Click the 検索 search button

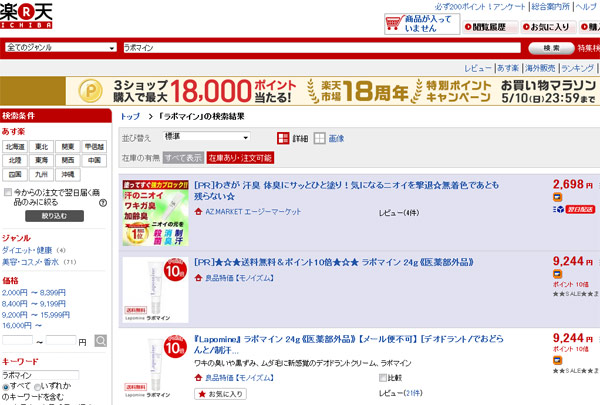tap(551, 48)
